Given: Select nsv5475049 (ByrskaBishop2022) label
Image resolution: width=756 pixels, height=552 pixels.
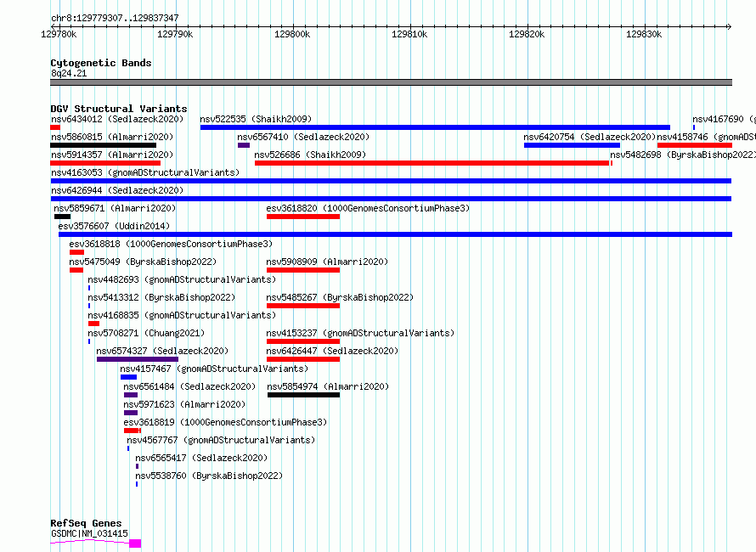Looking at the screenshot, I should point(143,262).
